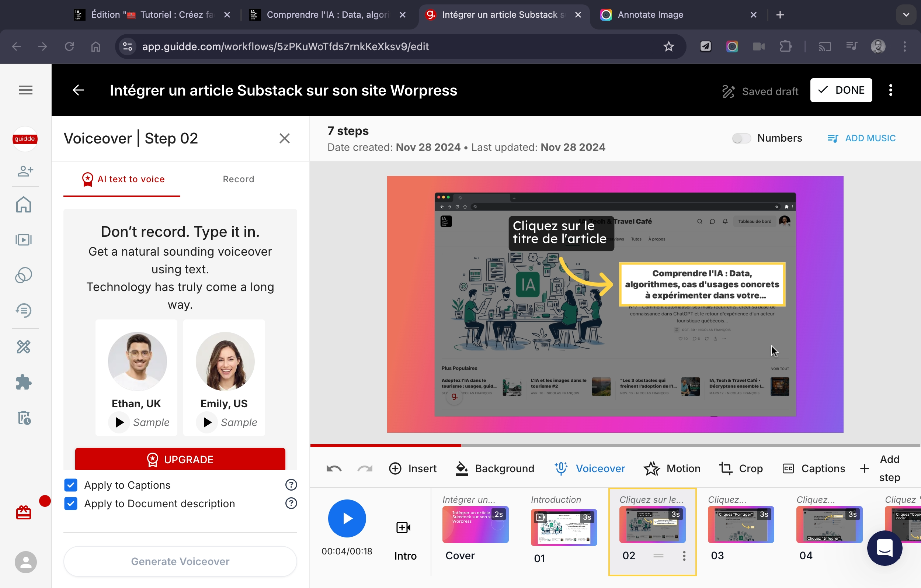Open the hamburger sidebar menu
This screenshot has width=921, height=588.
click(26, 90)
